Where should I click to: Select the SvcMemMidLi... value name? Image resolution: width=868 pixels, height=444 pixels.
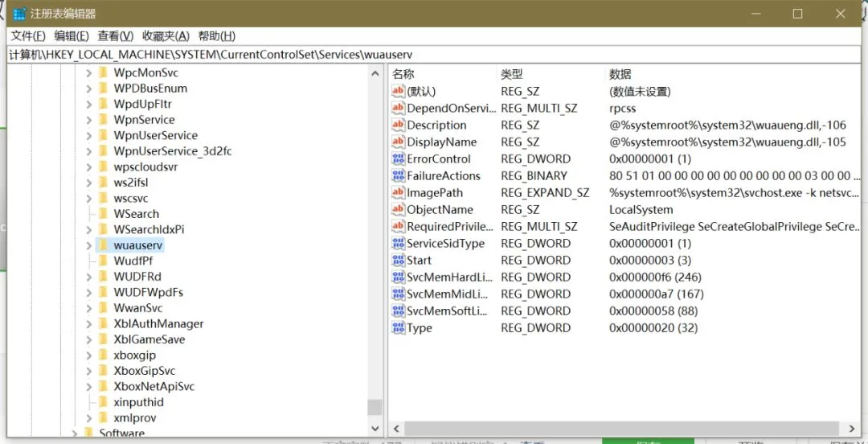pos(449,294)
